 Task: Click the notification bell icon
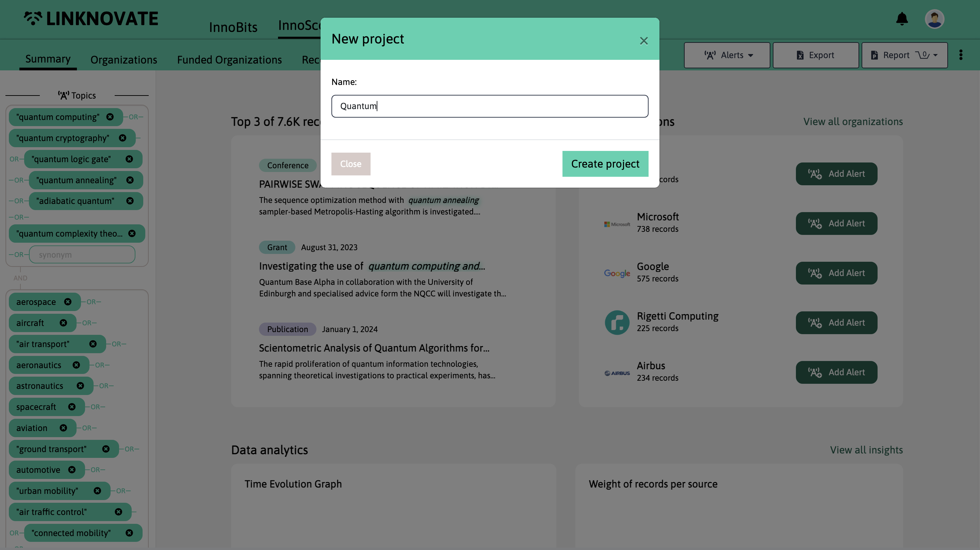coord(903,18)
